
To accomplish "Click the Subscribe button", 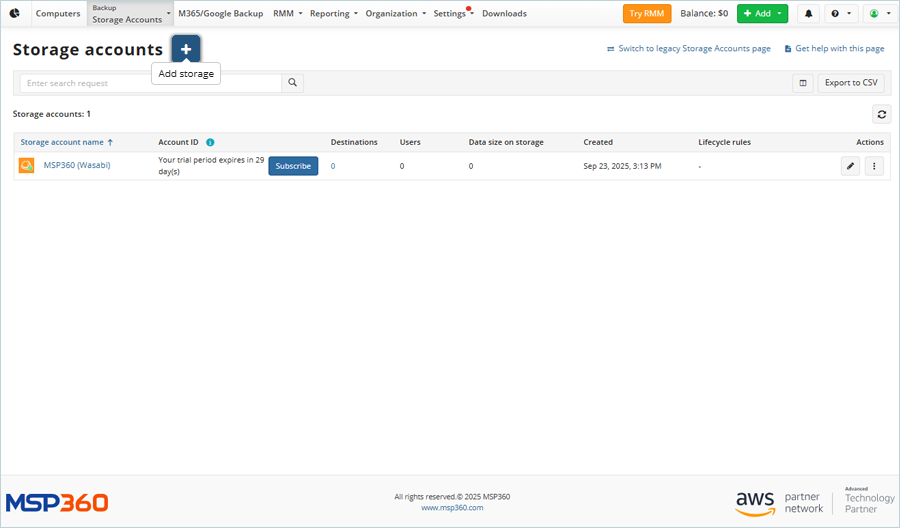I will pyautogui.click(x=293, y=166).
